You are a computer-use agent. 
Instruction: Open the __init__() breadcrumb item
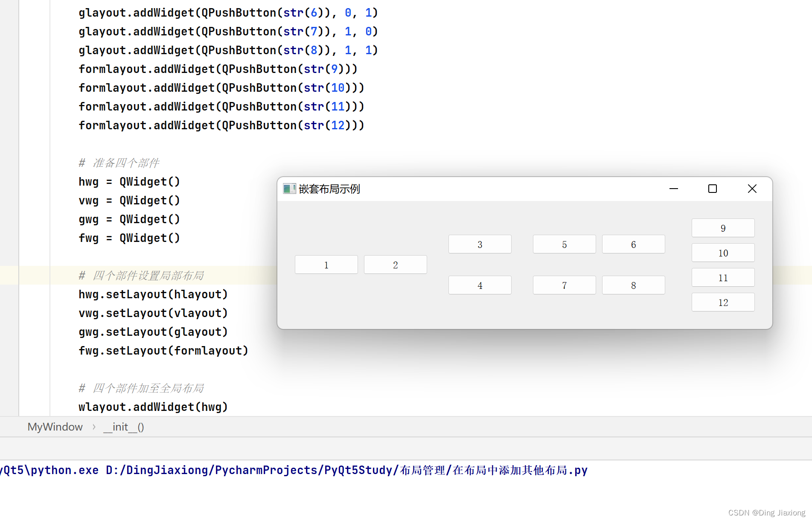tap(123, 427)
